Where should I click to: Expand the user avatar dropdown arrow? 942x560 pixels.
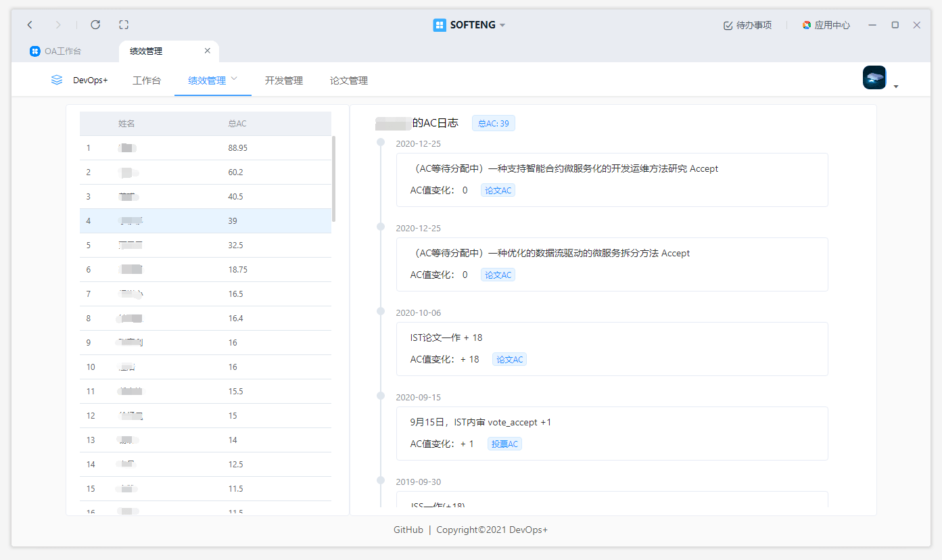pos(896,87)
